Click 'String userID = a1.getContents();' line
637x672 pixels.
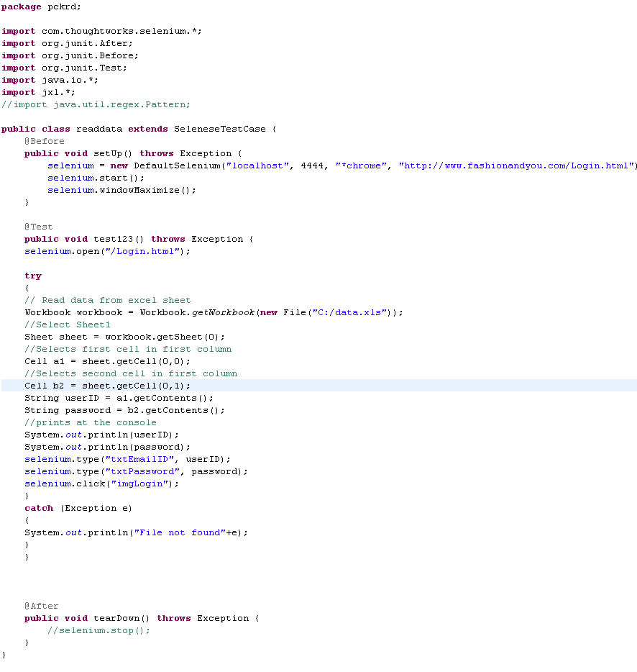(119, 398)
